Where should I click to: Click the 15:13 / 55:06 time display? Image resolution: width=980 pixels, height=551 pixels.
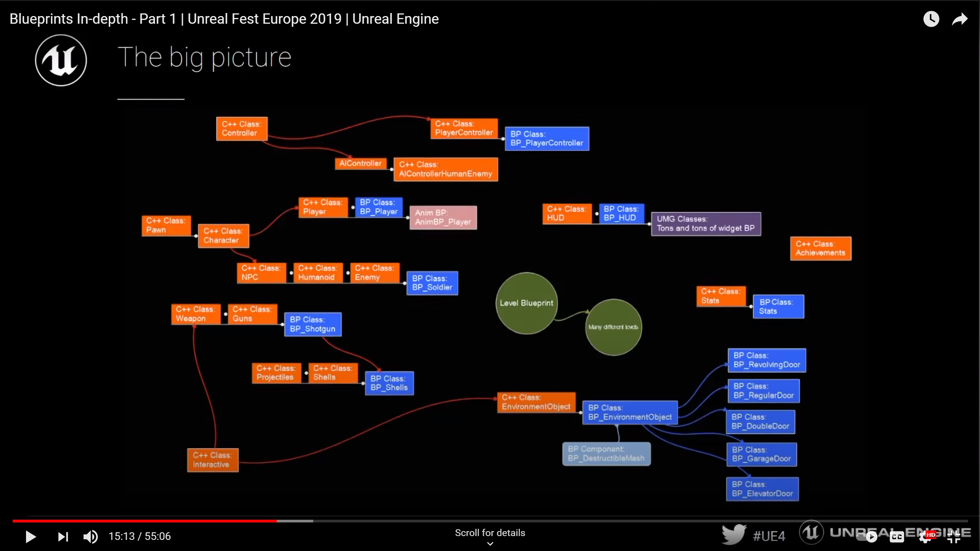coord(140,536)
